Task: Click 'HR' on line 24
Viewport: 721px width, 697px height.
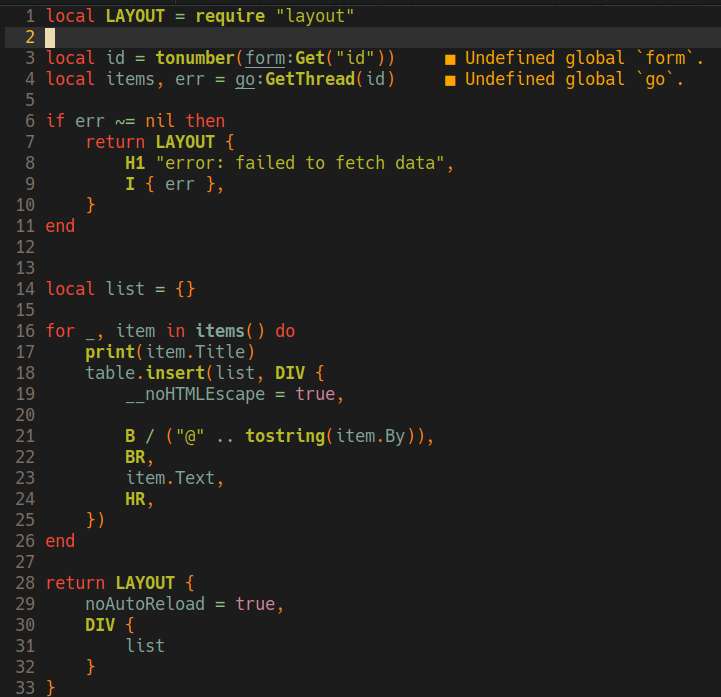Action: click(135, 499)
